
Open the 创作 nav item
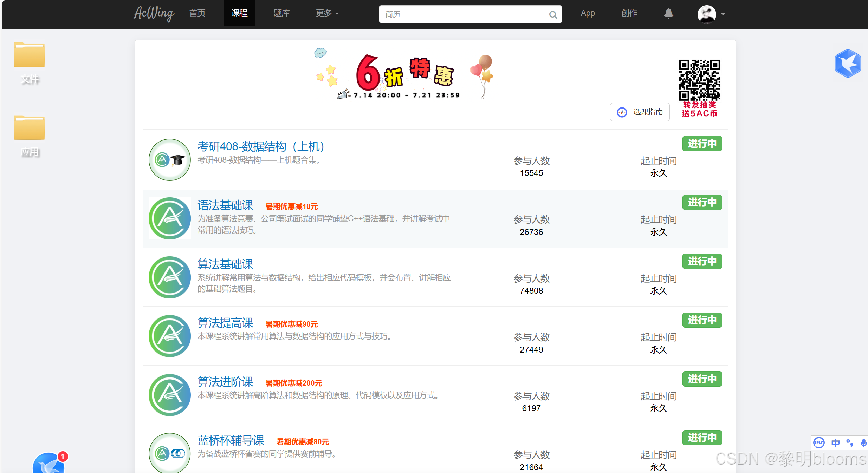[x=629, y=13]
